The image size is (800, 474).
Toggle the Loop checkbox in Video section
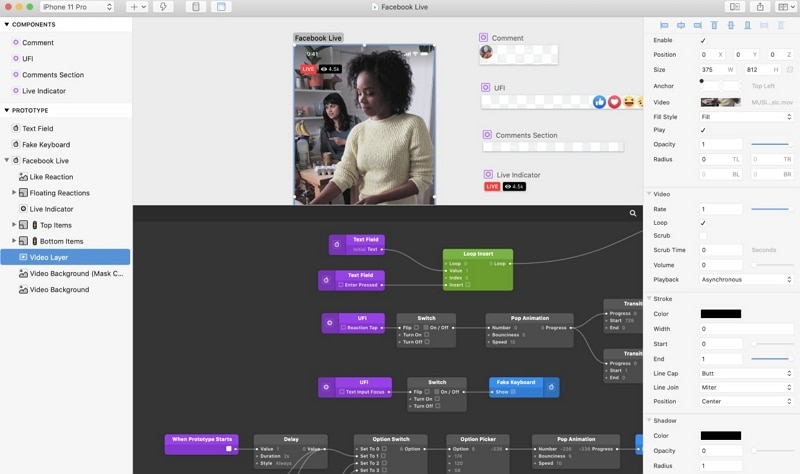pos(703,223)
